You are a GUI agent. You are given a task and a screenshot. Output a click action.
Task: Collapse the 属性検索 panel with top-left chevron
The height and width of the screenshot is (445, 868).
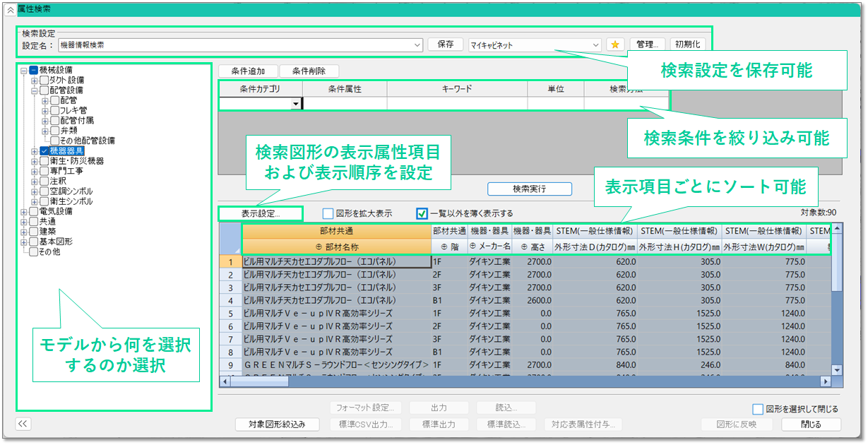[x=10, y=9]
